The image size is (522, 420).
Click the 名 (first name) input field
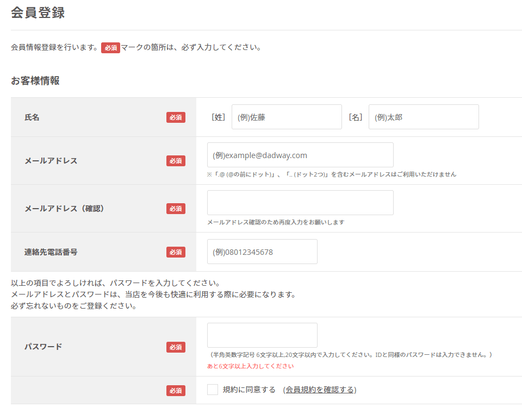424,117
